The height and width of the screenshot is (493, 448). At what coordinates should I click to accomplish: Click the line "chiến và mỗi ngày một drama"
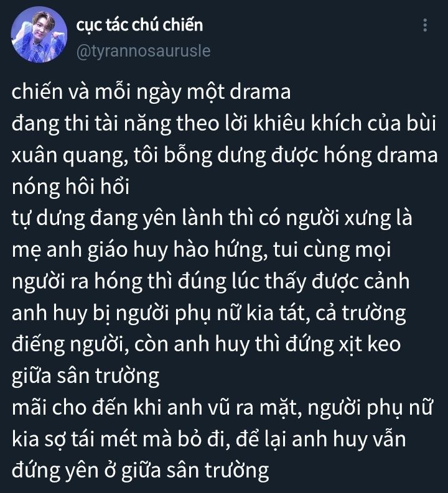(x=151, y=93)
